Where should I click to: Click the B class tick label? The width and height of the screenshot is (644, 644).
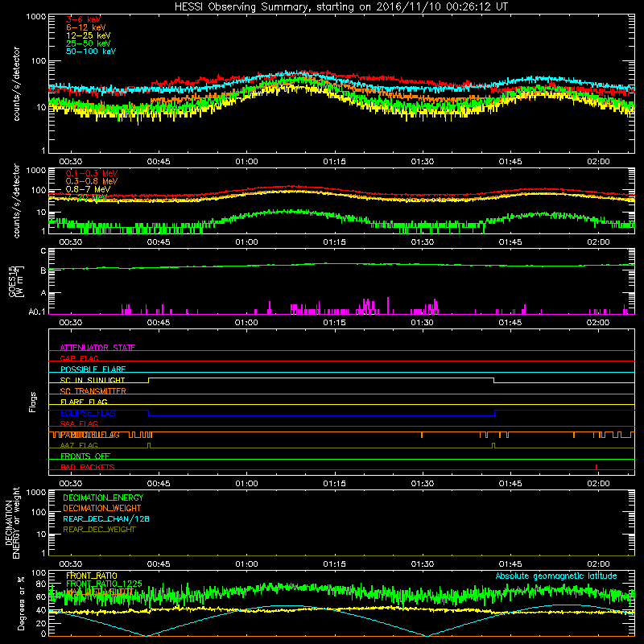click(x=43, y=270)
